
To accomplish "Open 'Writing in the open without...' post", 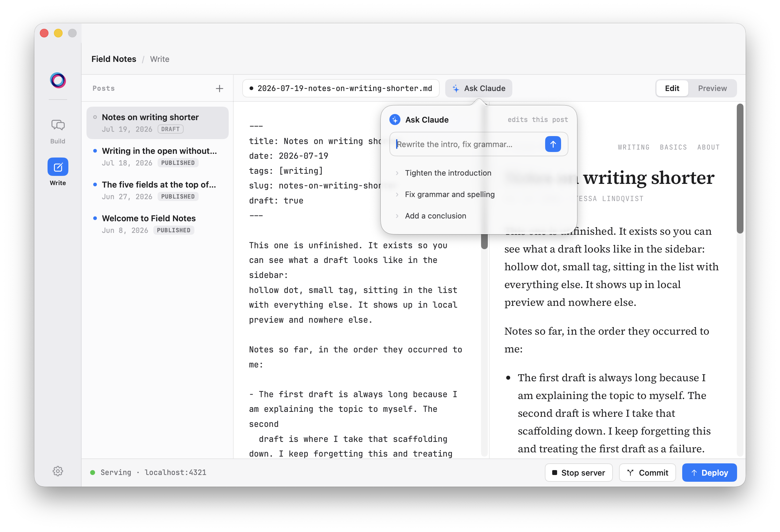I will point(157,157).
